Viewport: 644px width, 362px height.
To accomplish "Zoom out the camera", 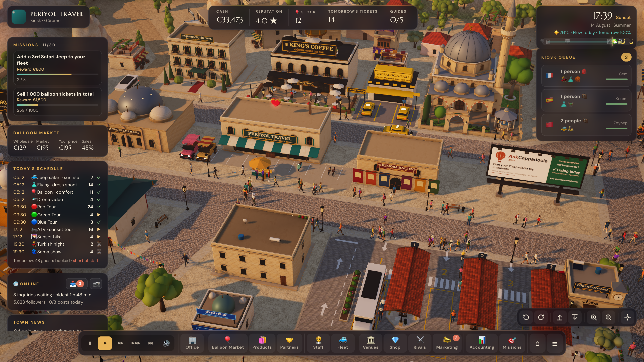I will point(609,317).
